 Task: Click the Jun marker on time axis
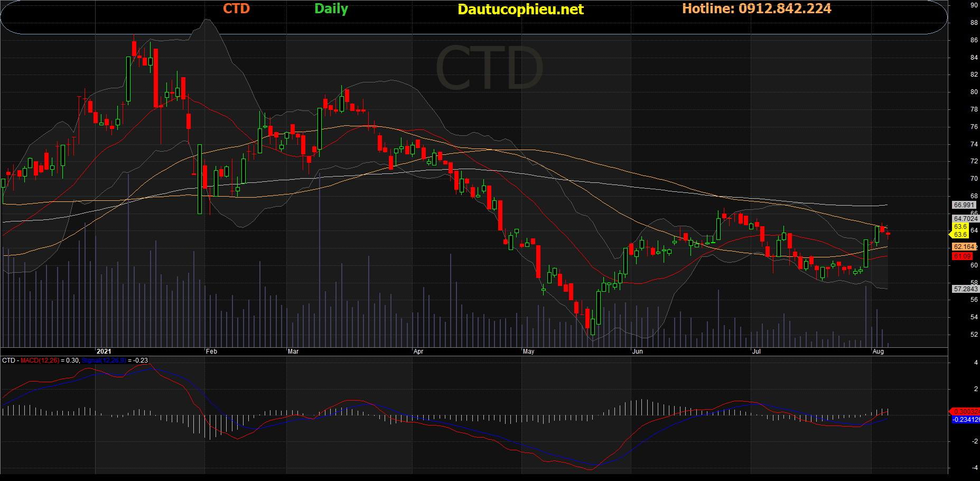tap(638, 351)
